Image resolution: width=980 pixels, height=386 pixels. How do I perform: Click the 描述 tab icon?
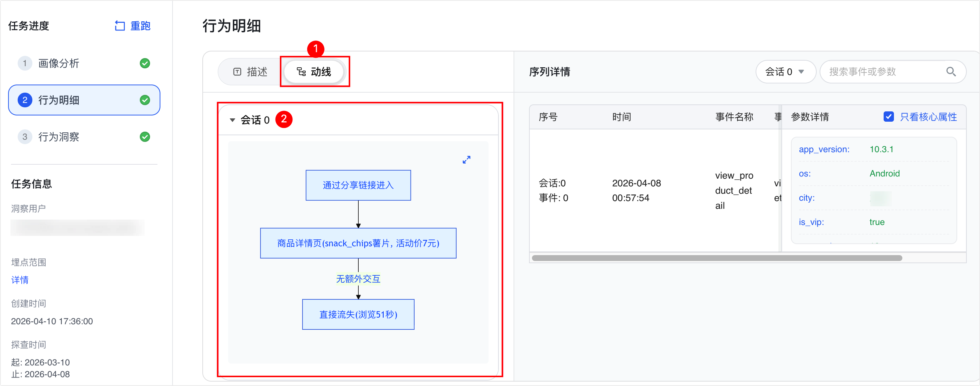point(237,72)
